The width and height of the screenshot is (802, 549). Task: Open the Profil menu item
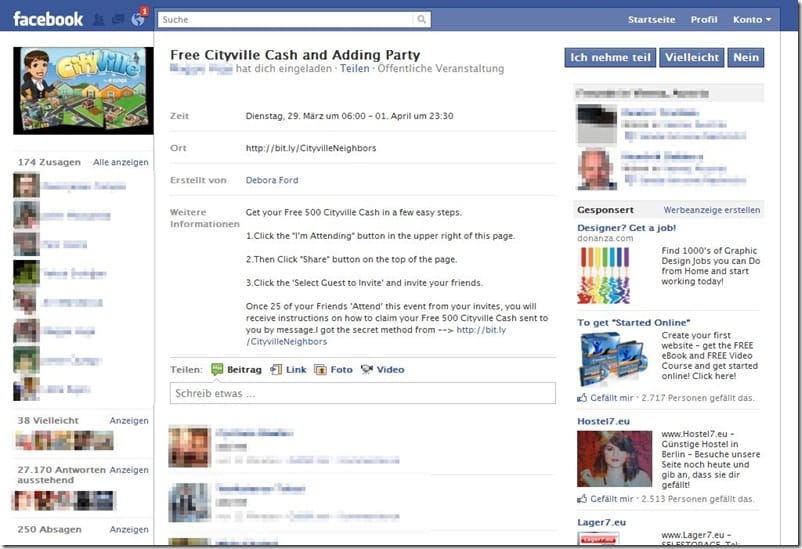point(704,19)
